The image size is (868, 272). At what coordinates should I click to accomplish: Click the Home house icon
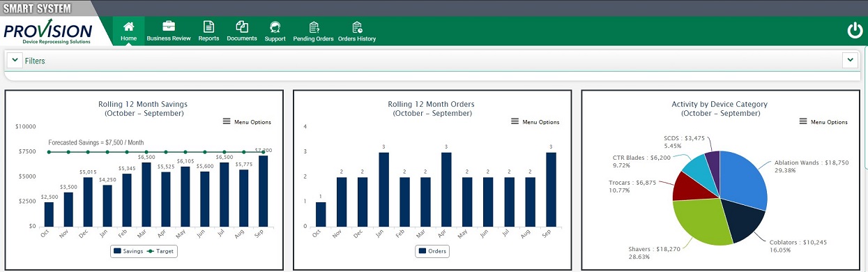click(128, 27)
